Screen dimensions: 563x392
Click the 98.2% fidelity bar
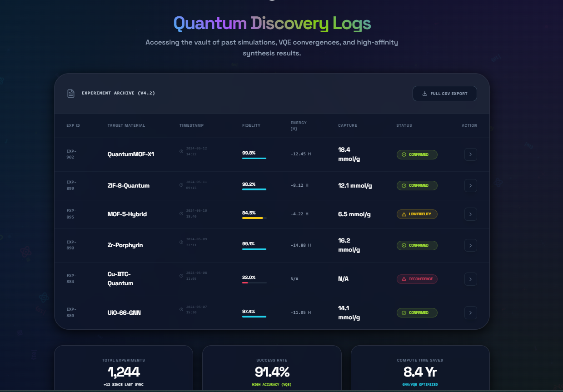coord(254,189)
